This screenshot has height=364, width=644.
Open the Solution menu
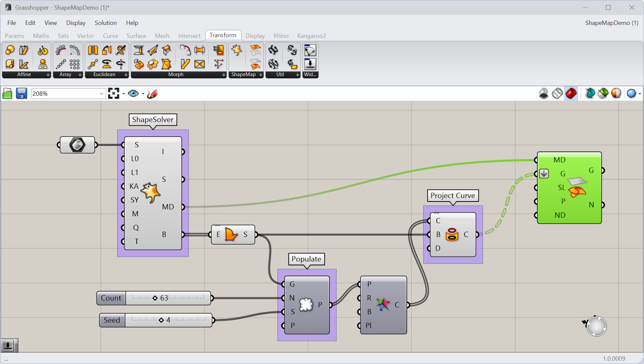(105, 23)
